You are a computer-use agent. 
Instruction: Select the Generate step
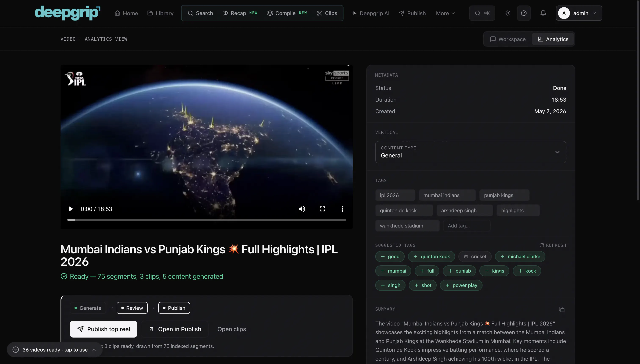(88, 308)
